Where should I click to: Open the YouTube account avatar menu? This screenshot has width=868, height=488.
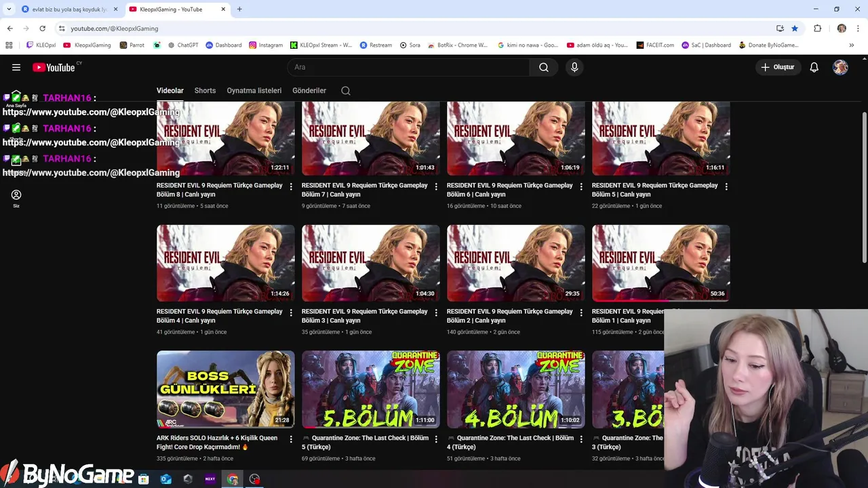pyautogui.click(x=840, y=67)
